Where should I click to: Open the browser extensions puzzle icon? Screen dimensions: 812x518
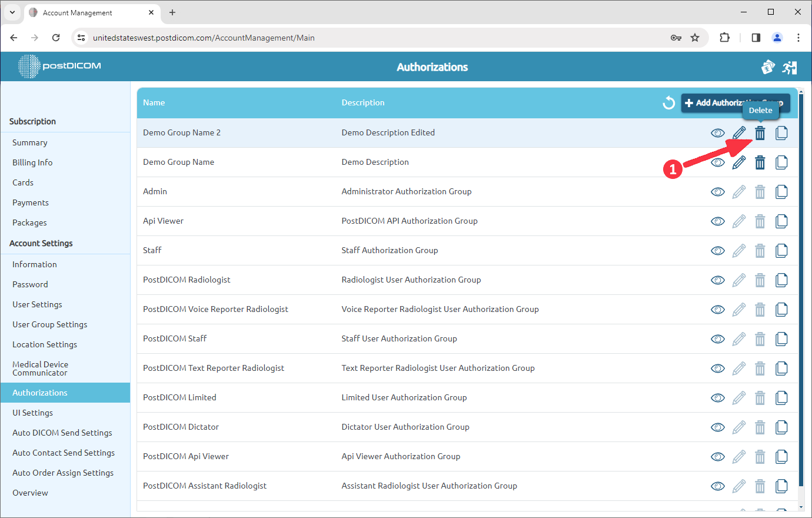724,37
